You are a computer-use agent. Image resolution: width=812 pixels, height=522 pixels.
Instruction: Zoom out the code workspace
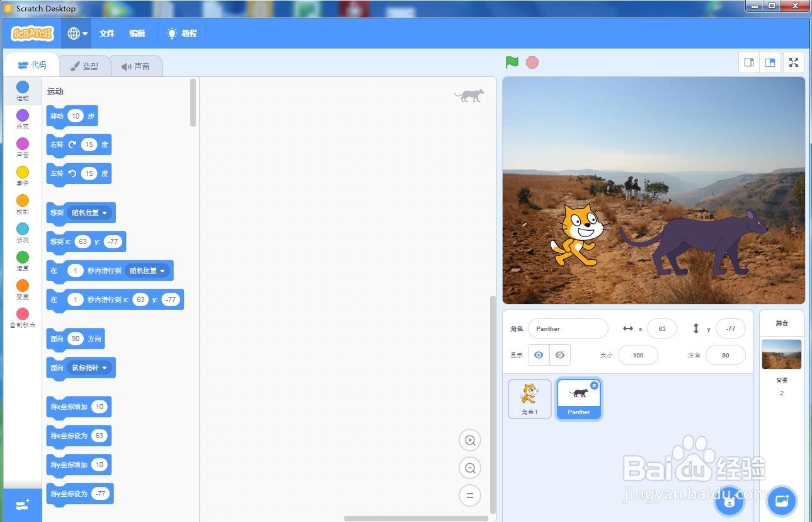click(470, 468)
